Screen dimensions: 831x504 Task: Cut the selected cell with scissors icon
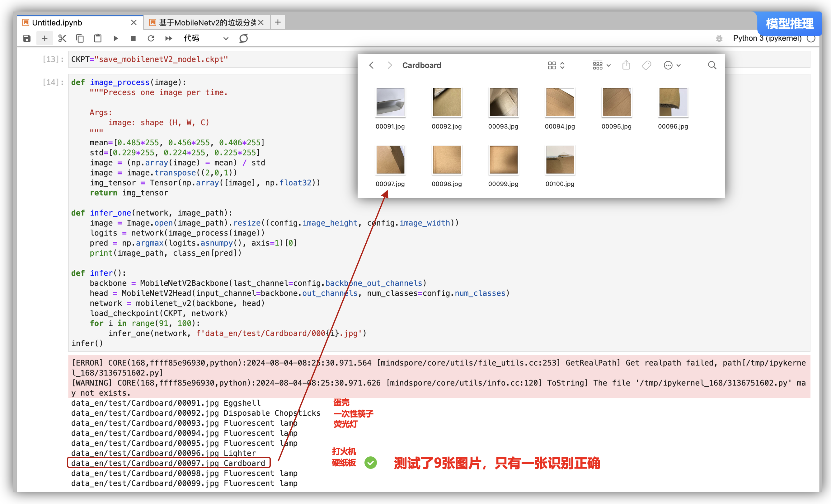point(62,39)
